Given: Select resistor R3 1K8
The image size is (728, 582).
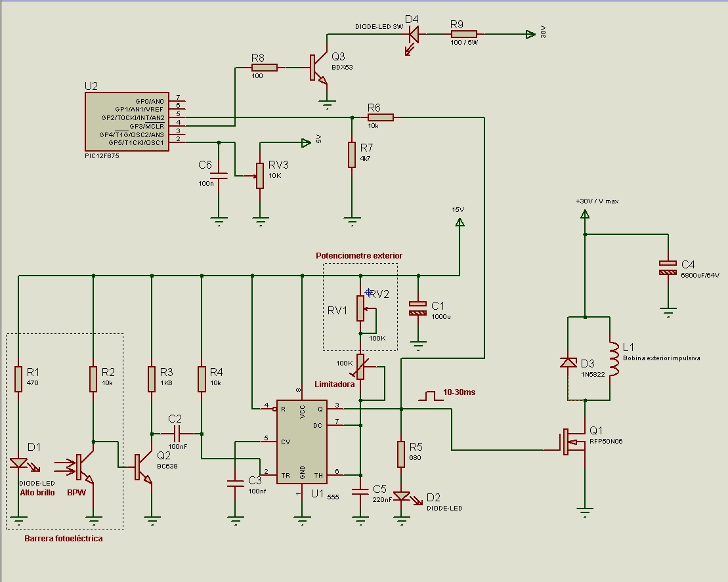Looking at the screenshot, I should click(152, 379).
